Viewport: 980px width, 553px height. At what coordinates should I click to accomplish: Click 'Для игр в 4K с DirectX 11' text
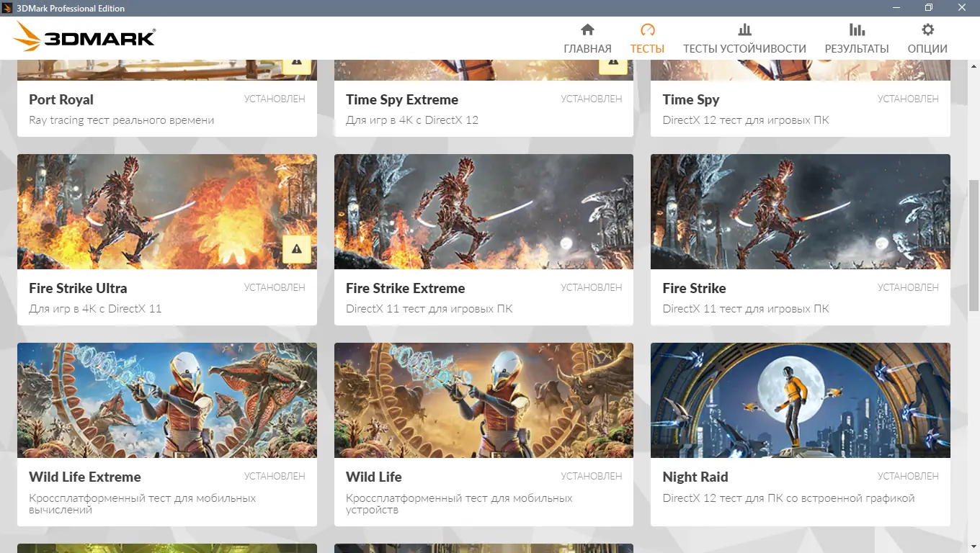95,309
